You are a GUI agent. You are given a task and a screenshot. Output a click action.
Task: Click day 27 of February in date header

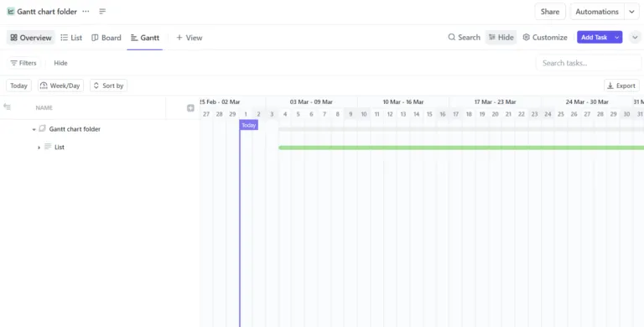coord(206,114)
